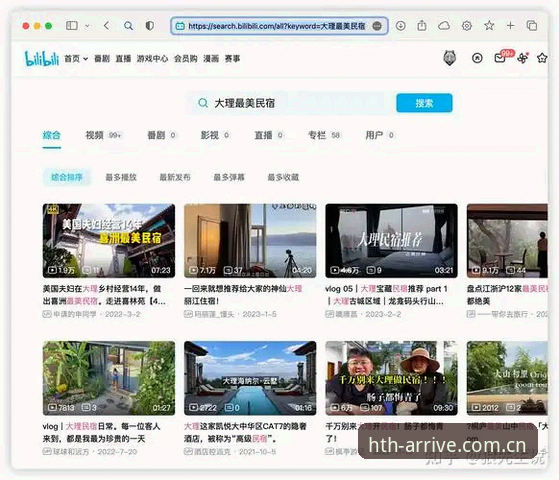559x480 pixels.
Task: Click the search field containing 大理最美民宿
Action: [x=289, y=103]
